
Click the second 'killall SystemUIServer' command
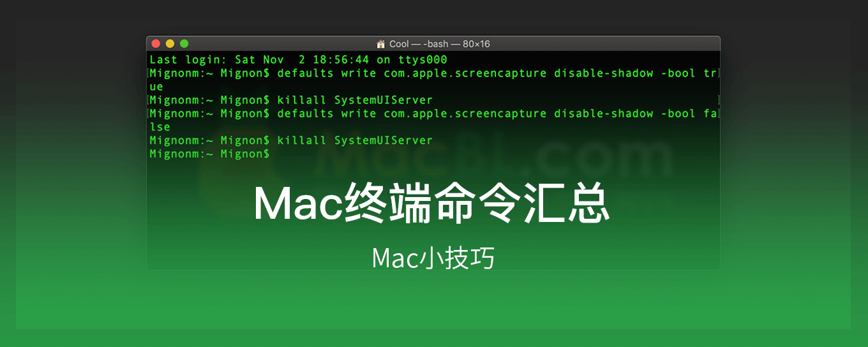point(354,140)
